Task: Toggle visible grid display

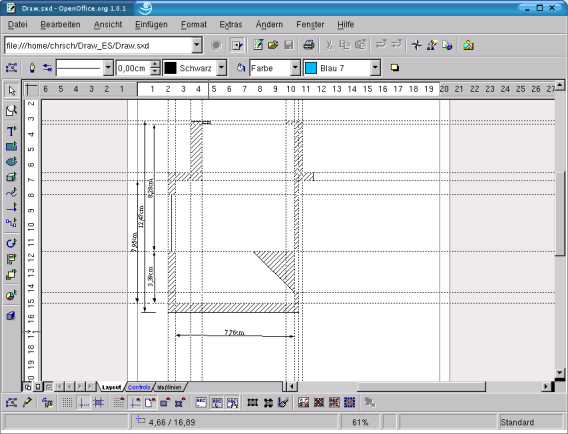Action: 67,402
